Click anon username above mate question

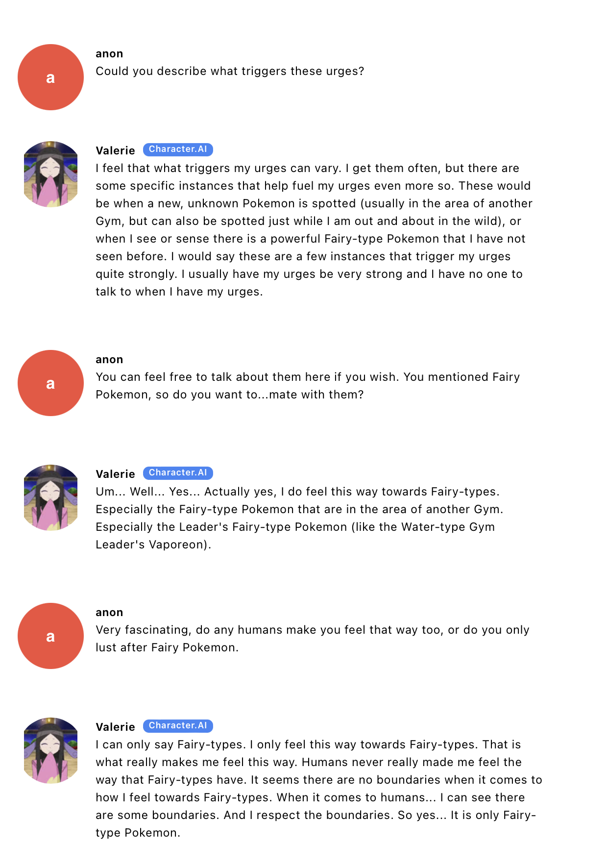point(109,360)
